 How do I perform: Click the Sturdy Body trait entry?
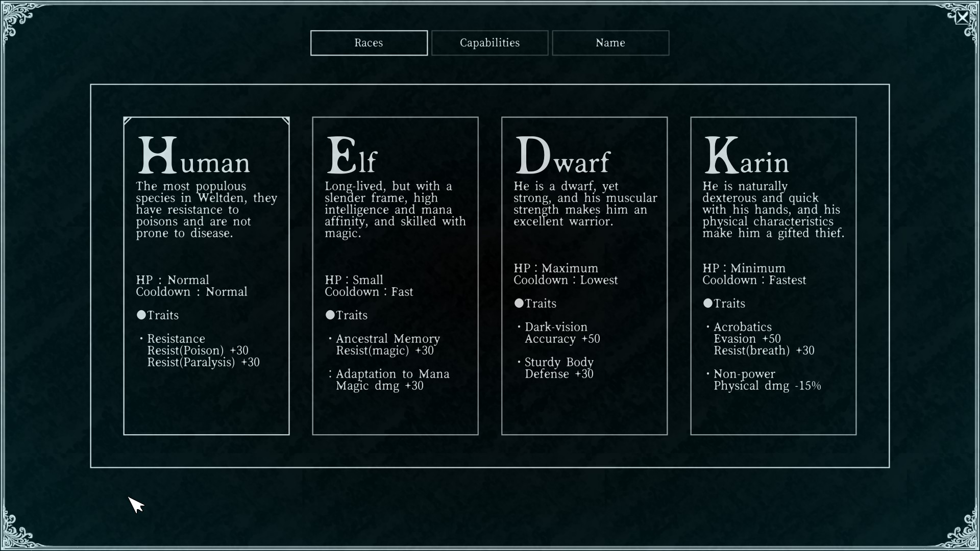[x=559, y=362]
